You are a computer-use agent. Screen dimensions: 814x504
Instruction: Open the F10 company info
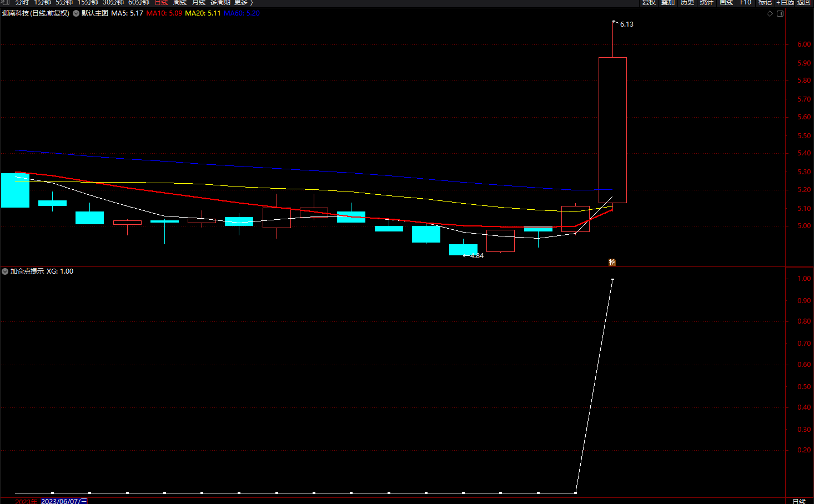coord(746,3)
